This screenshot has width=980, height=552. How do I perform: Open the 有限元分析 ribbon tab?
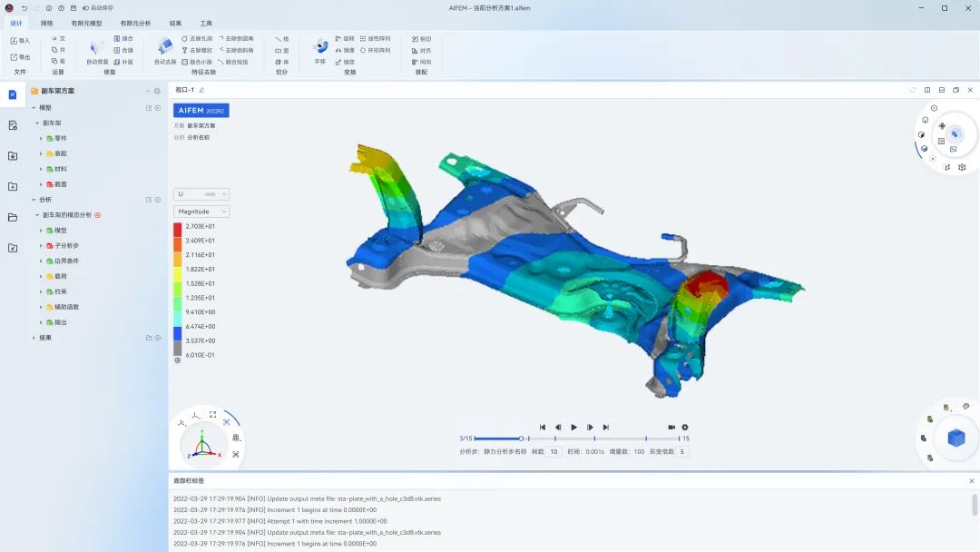135,23
